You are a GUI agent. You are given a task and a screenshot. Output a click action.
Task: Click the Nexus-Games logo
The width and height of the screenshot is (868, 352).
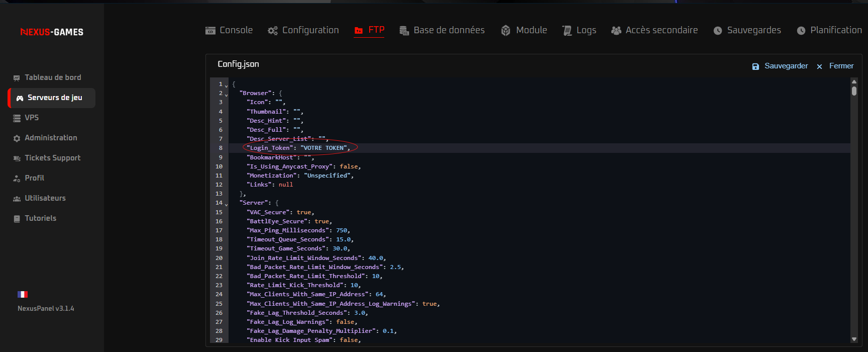(x=52, y=32)
